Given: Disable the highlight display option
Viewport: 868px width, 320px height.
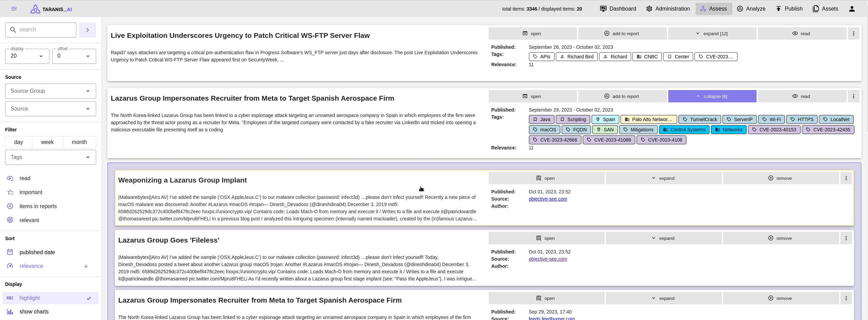Looking at the screenshot, I should pos(50,298).
